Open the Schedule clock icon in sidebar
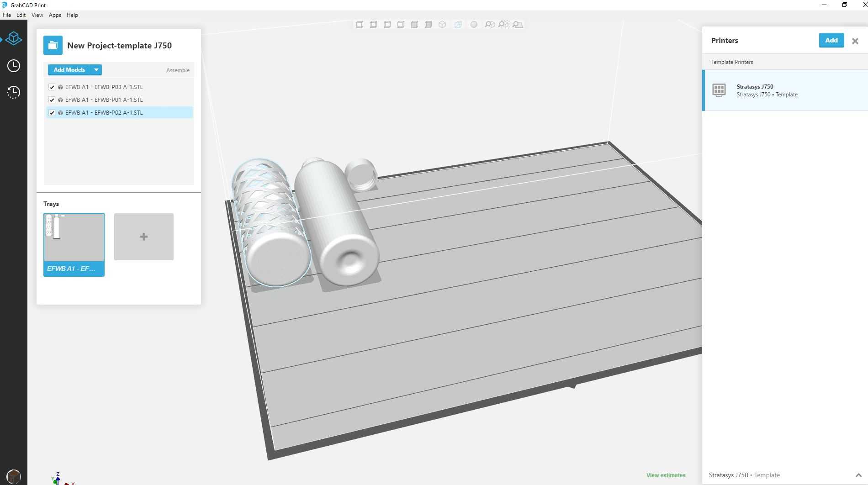The height and width of the screenshot is (485, 868). tap(14, 66)
